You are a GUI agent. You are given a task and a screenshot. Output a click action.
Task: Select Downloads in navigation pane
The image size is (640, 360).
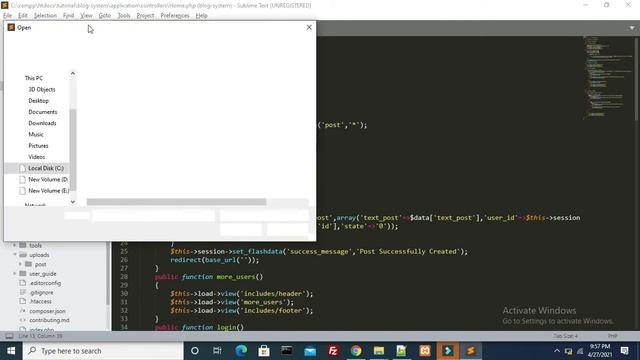pyautogui.click(x=42, y=123)
